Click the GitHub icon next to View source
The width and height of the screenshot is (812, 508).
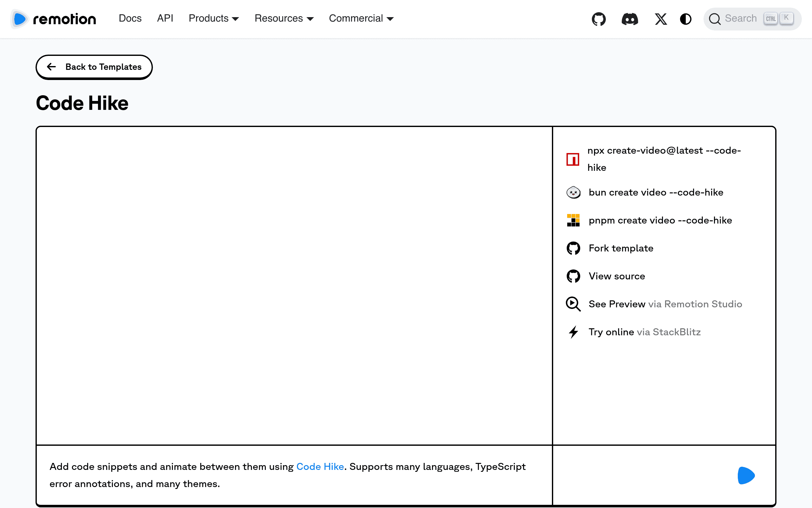tap(573, 276)
